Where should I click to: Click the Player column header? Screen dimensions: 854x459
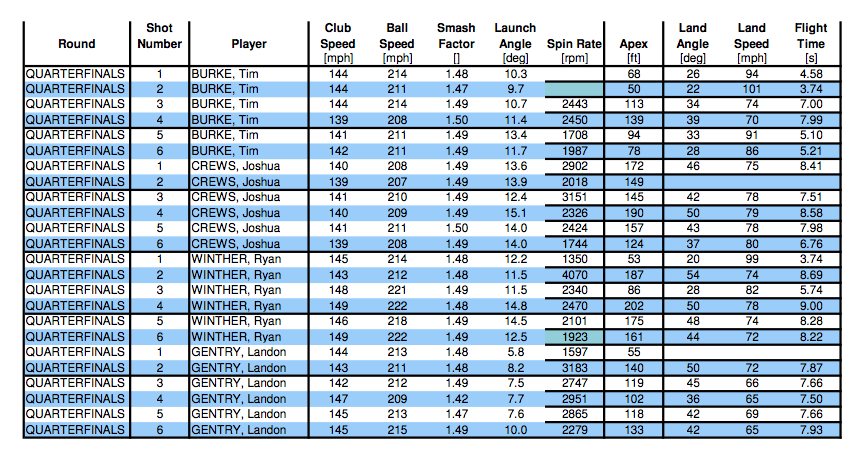pyautogui.click(x=248, y=44)
